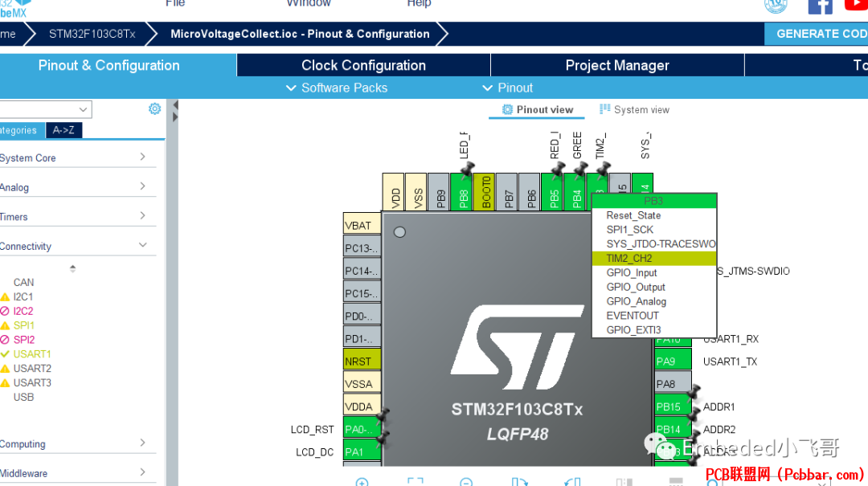Click the LCD_RST pin label
Screen dimensions: 868x486
tap(312, 430)
